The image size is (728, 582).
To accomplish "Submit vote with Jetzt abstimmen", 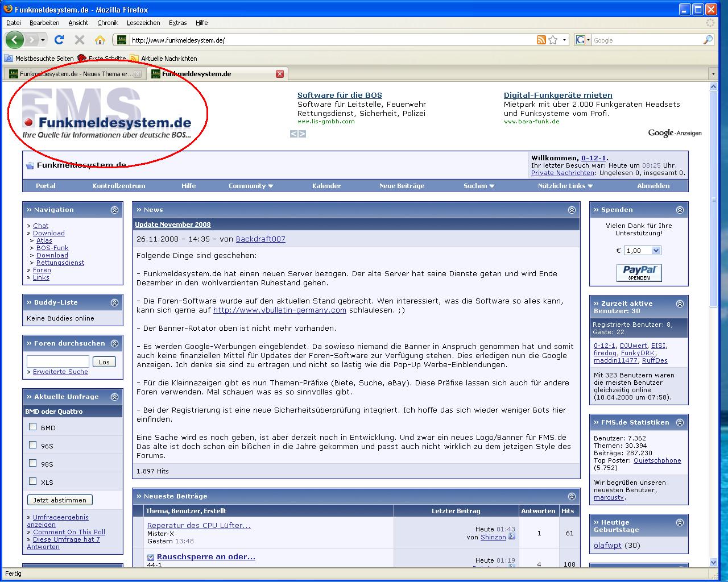I will click(60, 500).
